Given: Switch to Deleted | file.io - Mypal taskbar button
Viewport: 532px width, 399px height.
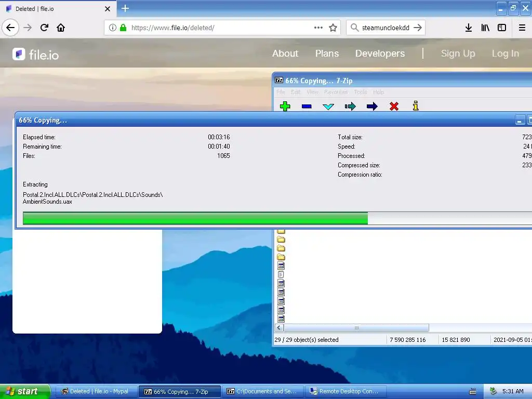Looking at the screenshot, I should point(96,391).
